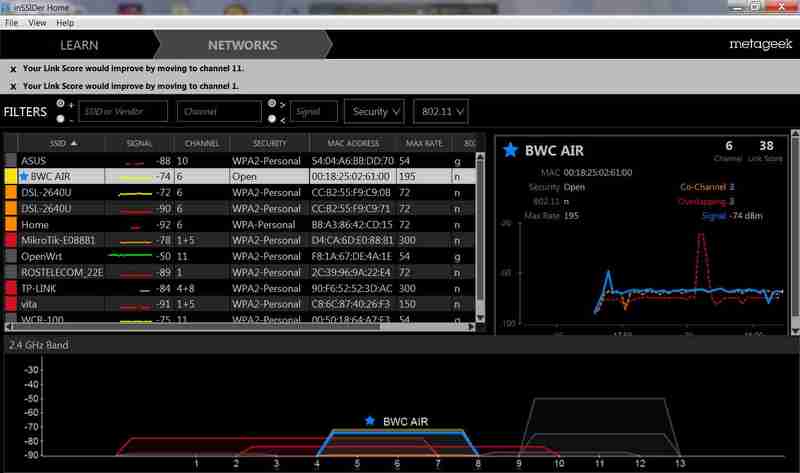Click the Signal -74 dBm legend

(732, 216)
